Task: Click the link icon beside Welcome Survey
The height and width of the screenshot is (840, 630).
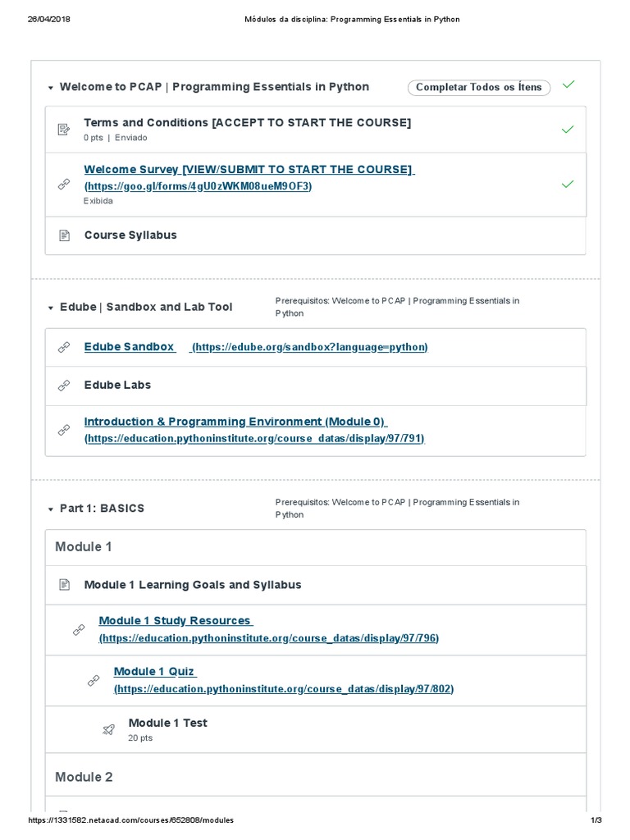Action: coord(64,185)
